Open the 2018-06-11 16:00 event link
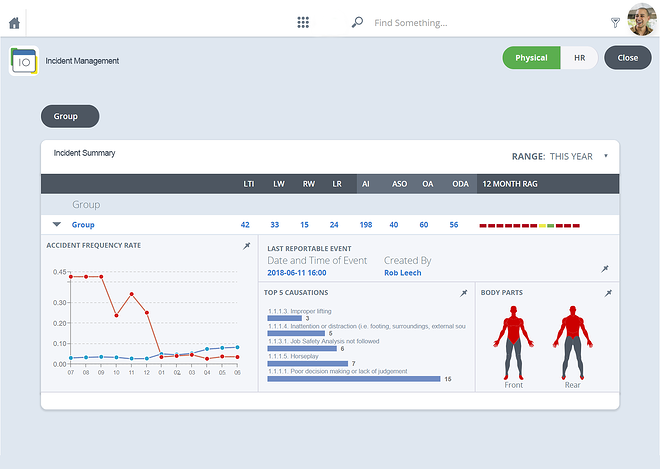 pos(297,273)
